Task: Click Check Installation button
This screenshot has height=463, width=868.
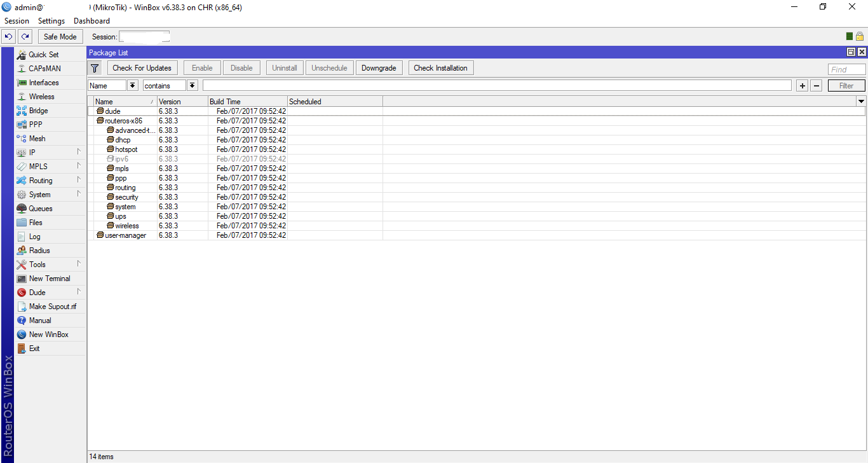Action: 440,68
